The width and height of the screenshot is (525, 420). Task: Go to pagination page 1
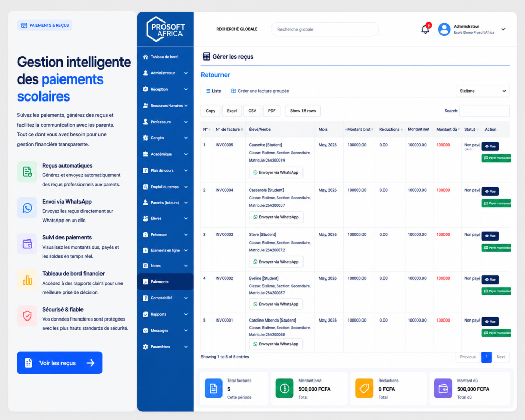click(486, 357)
